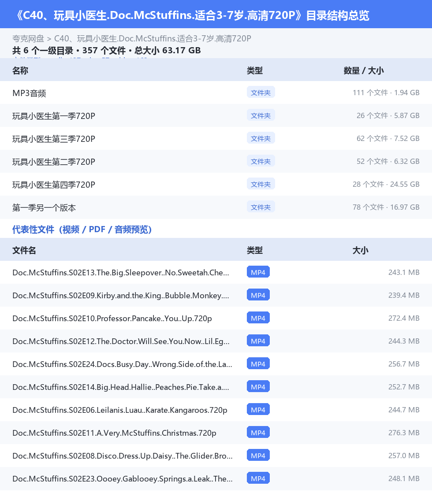Click the 文件夹 badge for MP3音频

[x=261, y=93]
